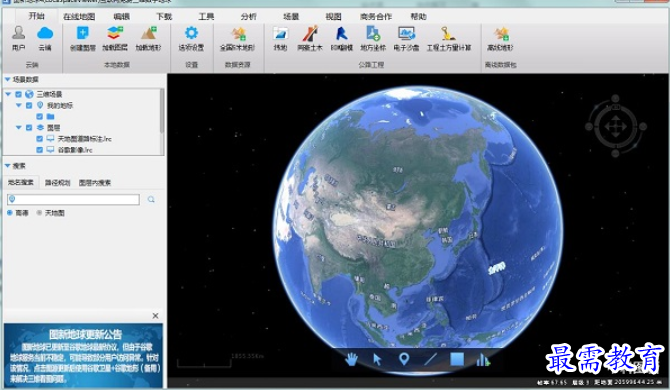Select the placemark pin tool
Image resolution: width=670 pixels, height=390 pixels.
click(404, 359)
